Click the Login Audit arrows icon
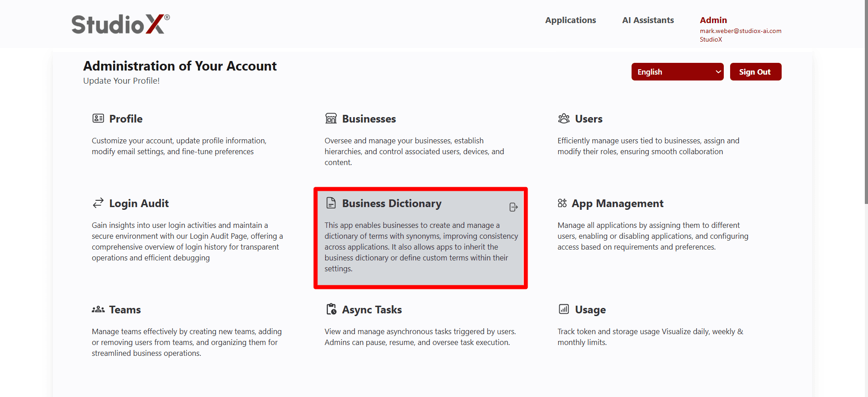Screen dimensions: 868x397 coord(98,203)
